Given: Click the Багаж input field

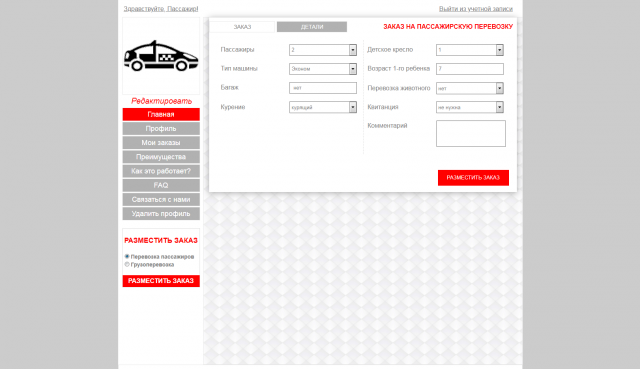Looking at the screenshot, I should click(x=323, y=88).
